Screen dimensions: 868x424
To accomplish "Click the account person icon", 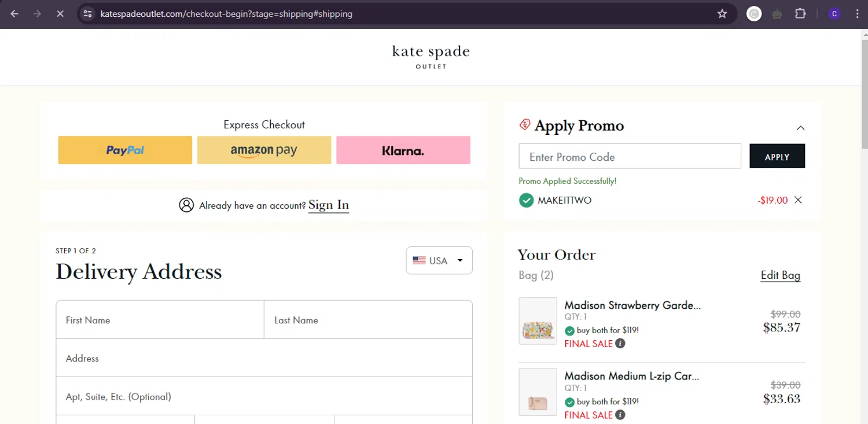I will (186, 205).
